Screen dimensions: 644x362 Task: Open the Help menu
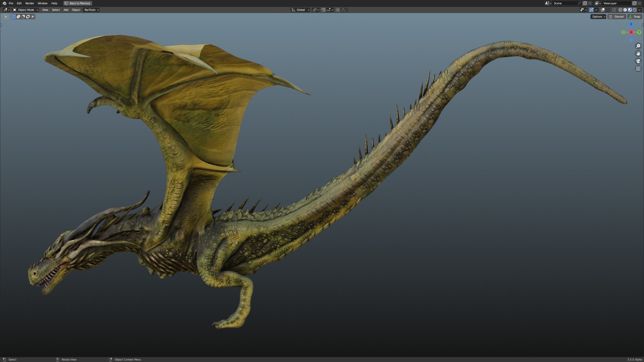[54, 3]
